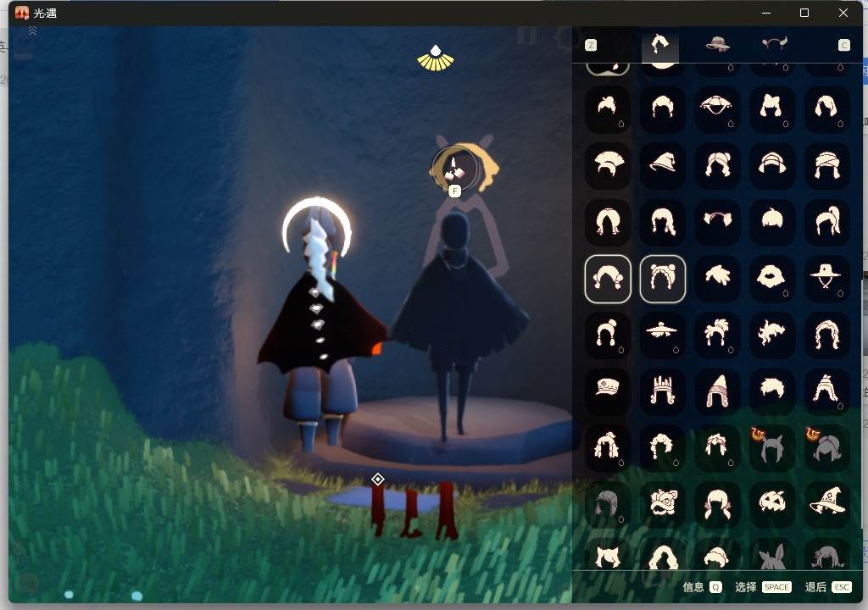Select the spiked crown hairstyle

coord(662,391)
